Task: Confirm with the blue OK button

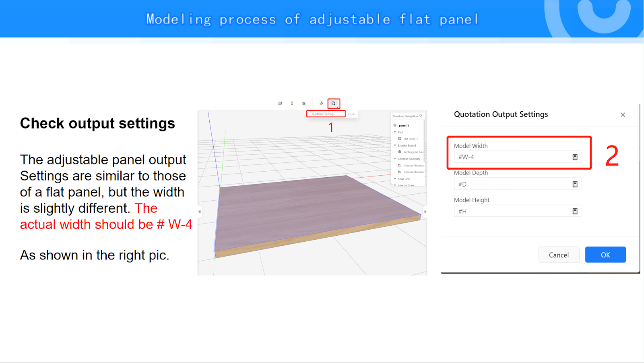Action: pos(605,255)
